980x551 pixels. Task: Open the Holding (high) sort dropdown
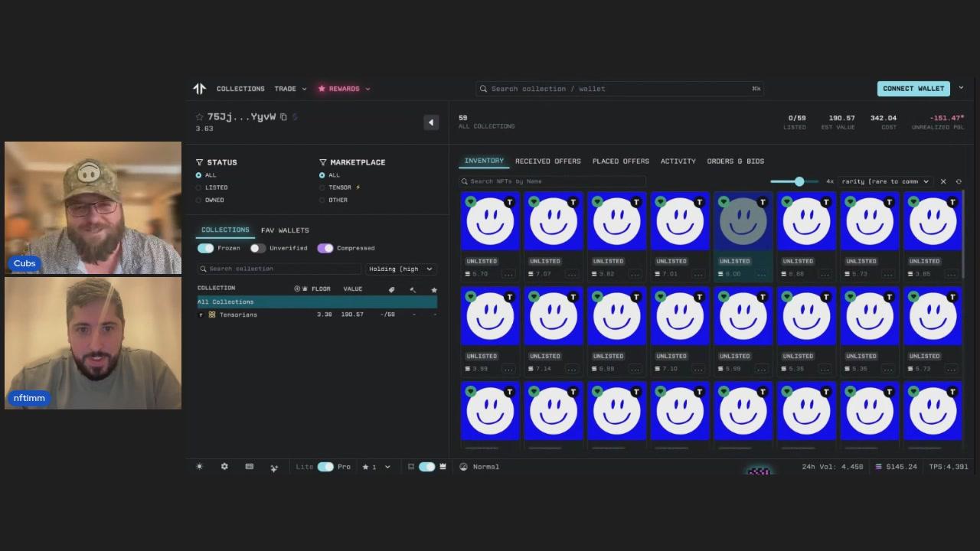tap(400, 269)
